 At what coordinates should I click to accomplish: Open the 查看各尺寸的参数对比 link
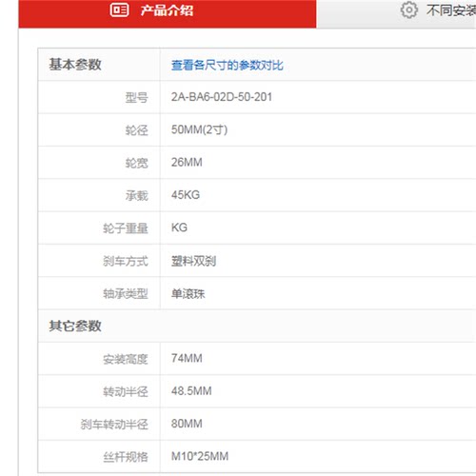228,65
